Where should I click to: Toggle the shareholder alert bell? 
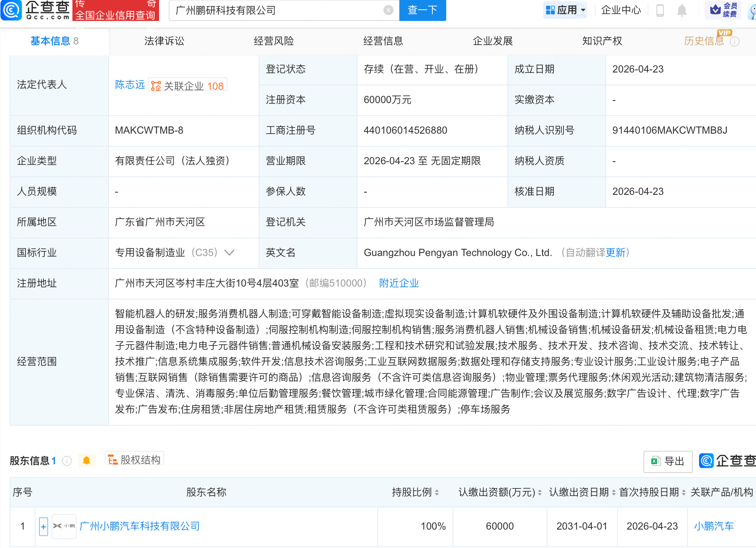click(86, 460)
